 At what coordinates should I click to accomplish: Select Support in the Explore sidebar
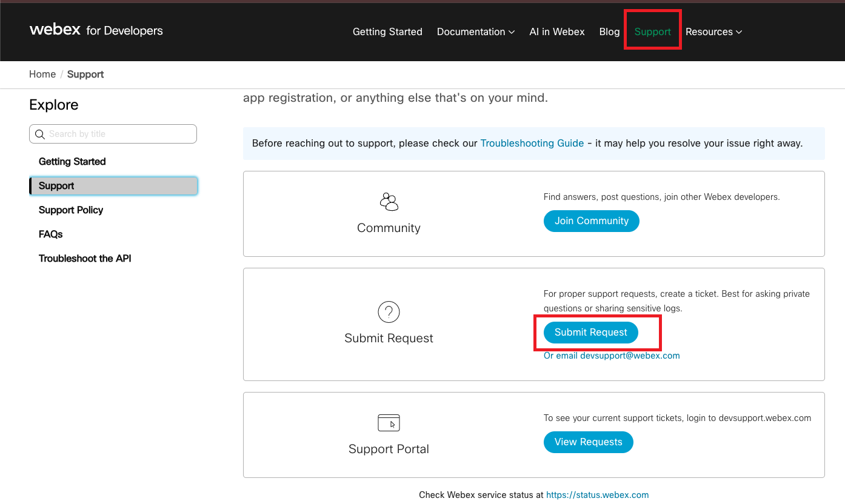113,186
